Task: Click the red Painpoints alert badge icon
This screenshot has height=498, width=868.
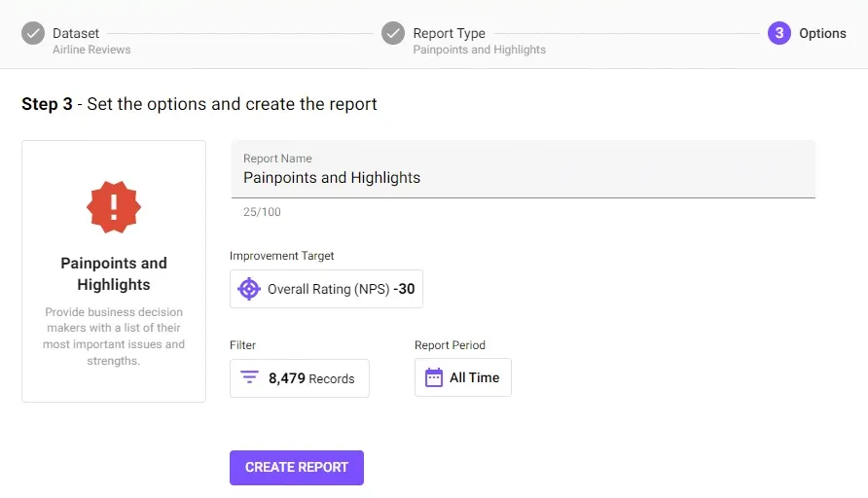Action: pos(114,207)
